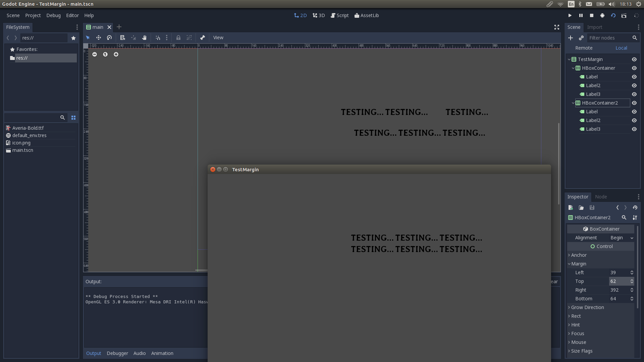
Task: Stop the running scene
Action: pyautogui.click(x=591, y=15)
